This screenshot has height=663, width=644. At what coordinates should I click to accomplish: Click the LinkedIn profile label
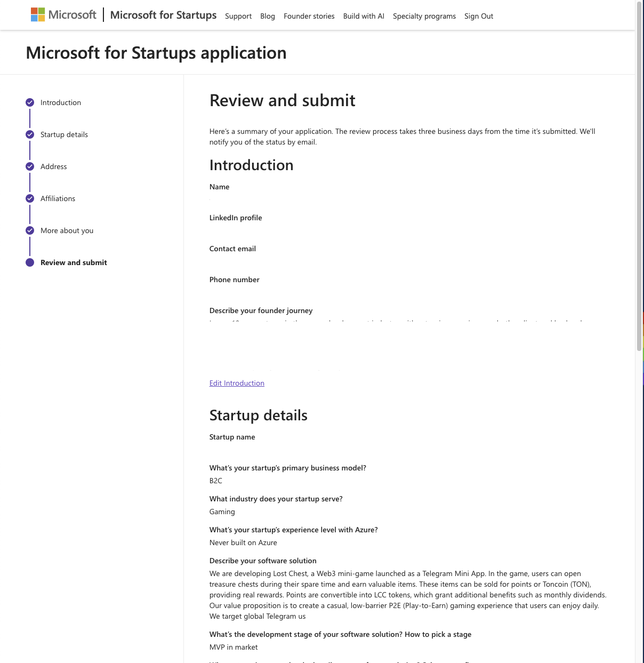point(236,218)
